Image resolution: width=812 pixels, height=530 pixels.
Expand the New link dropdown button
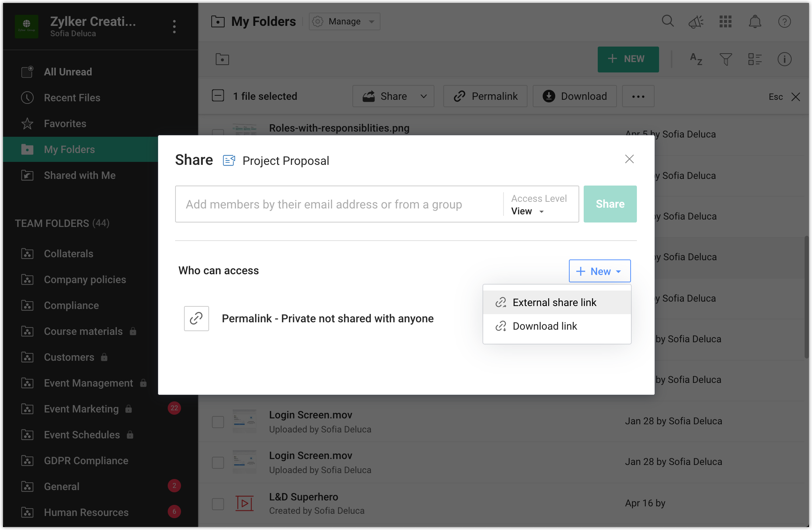600,271
